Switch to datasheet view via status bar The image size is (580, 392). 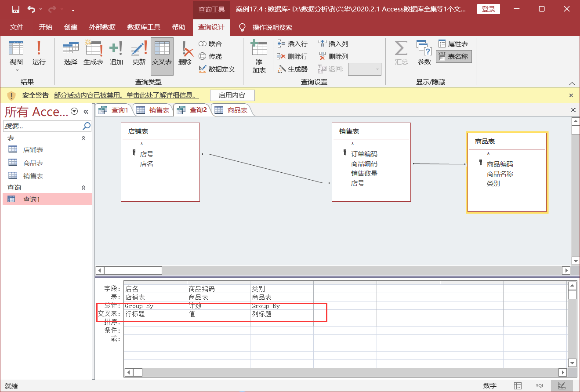point(518,386)
